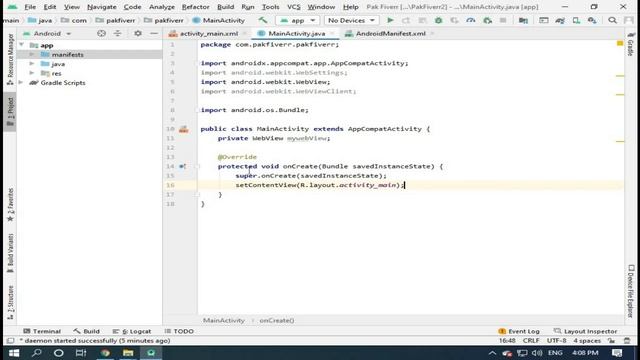This screenshot has width=640, height=360.
Task: Click the Android Studio taskbar icon
Action: (151, 353)
